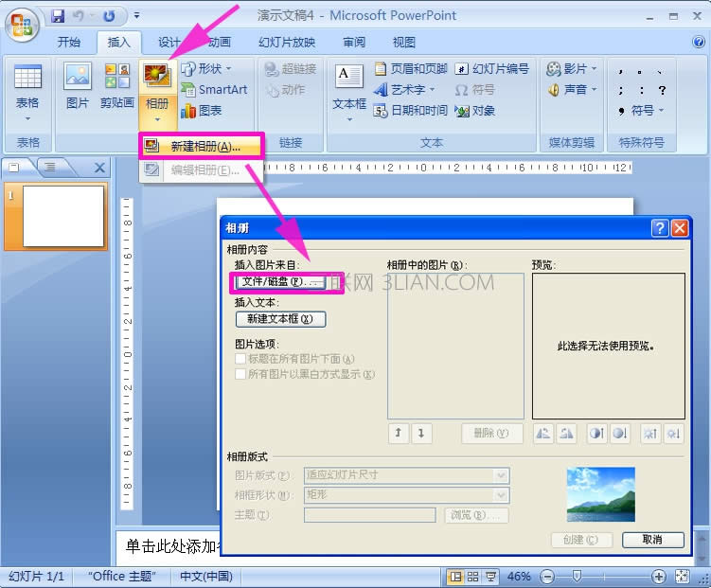Viewport: 711px width, 588px height.
Task: Insert a table with 表格 icon
Action: (x=27, y=77)
